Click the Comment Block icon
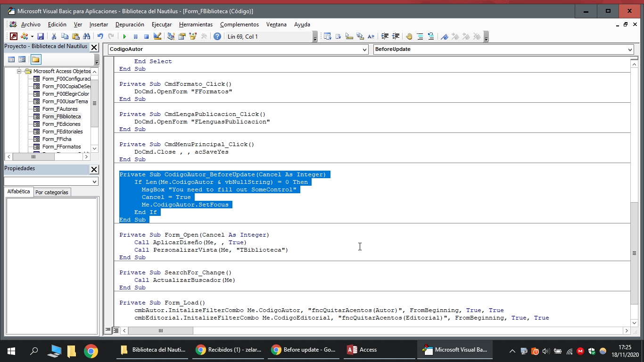Image resolution: width=644 pixels, height=362 pixels. pos(420,36)
